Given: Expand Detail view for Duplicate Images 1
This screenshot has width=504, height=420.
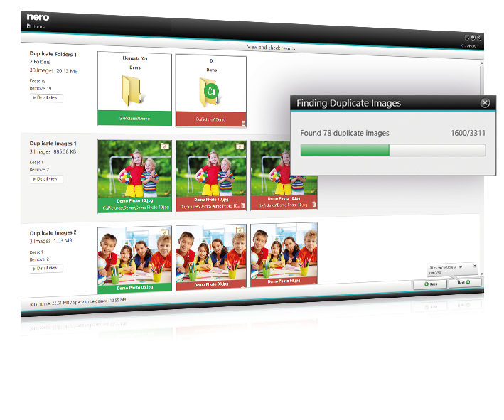Looking at the screenshot, I should click(x=46, y=179).
